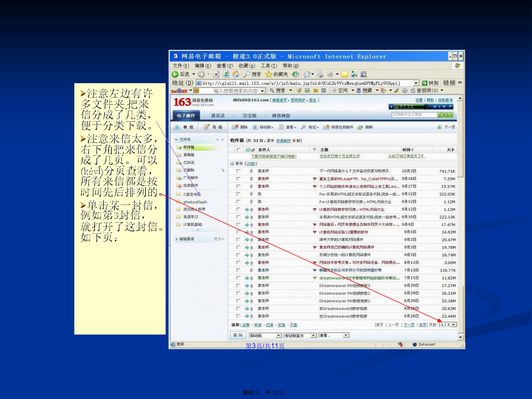
Task: Open the 垃圾邮件 spam folder
Action: (x=190, y=185)
